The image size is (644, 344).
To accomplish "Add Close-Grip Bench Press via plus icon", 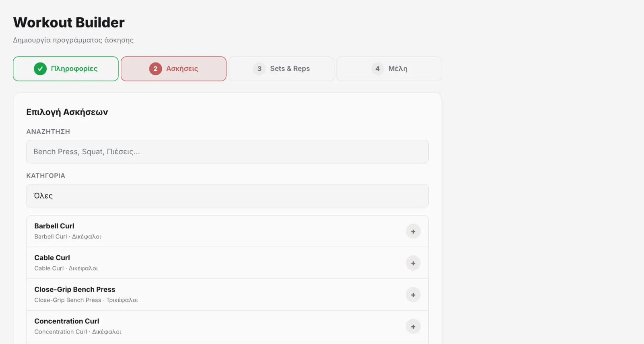I will point(413,295).
